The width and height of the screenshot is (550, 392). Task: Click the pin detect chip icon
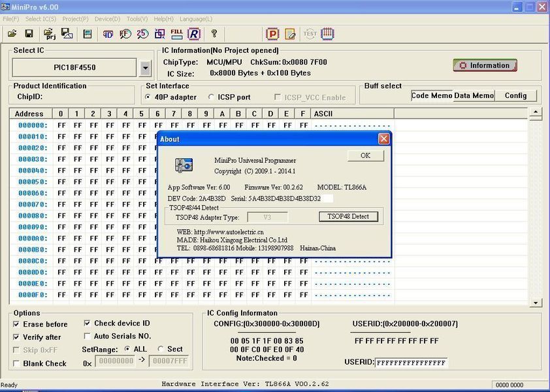click(159, 34)
